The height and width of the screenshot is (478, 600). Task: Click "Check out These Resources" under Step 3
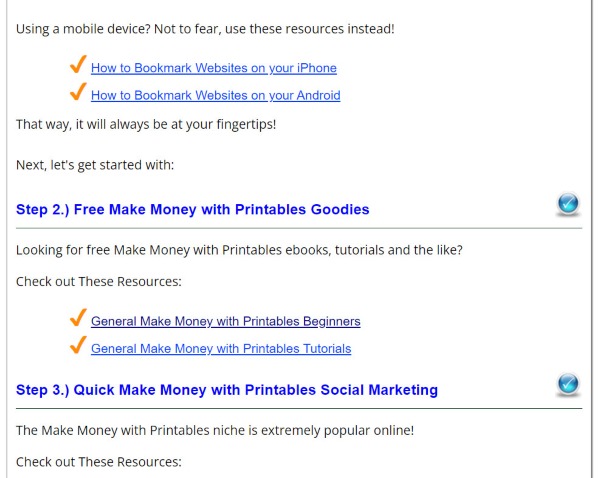tap(98, 462)
